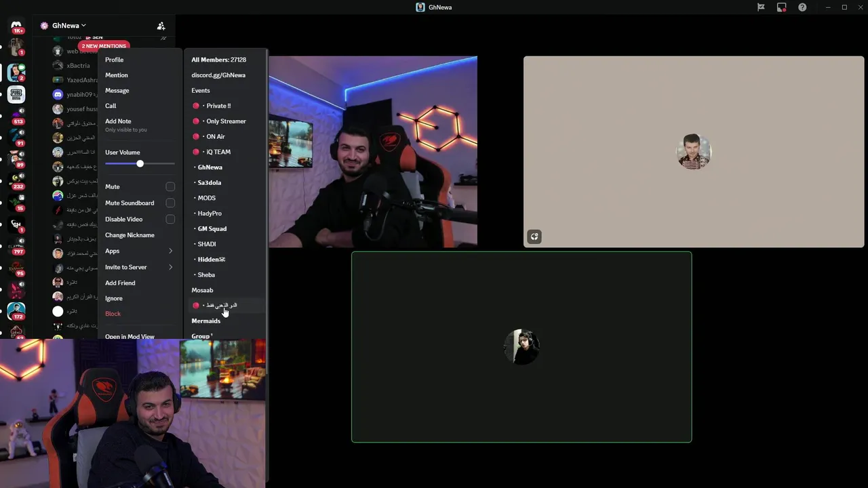868x488 pixels.
Task: Toggle the Mute Soundboard checkbox
Action: 170,203
